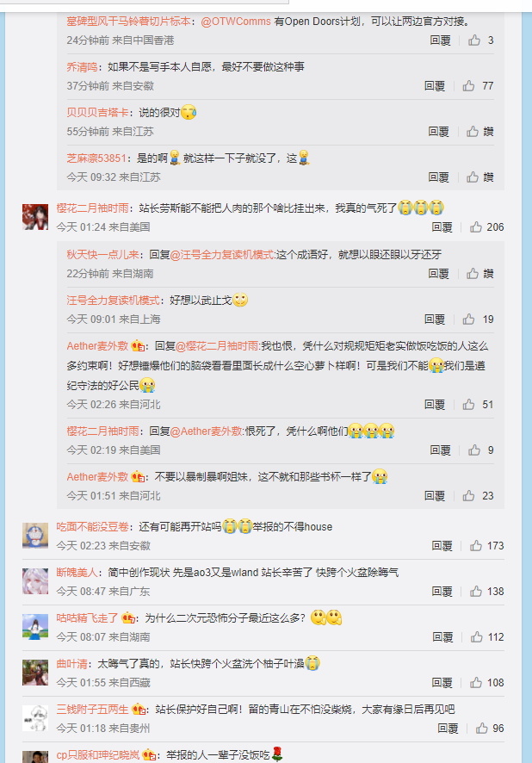Viewport: 532px width, 763px height.
Task: Reply to 秋天快一点儿来's comment
Action: 439,274
